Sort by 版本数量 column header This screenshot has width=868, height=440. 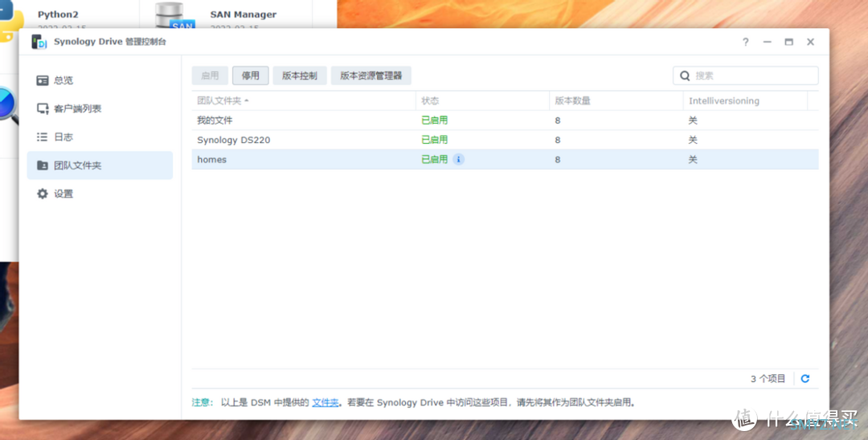point(616,100)
